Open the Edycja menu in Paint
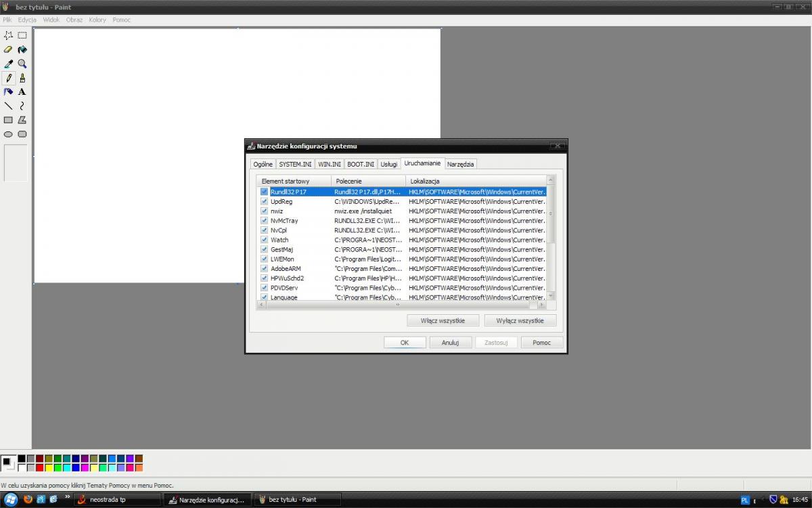The height and width of the screenshot is (508, 812). pos(27,20)
